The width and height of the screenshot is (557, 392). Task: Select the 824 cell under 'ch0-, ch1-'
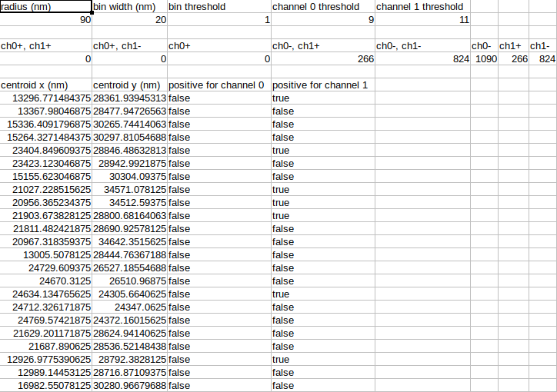(x=422, y=59)
